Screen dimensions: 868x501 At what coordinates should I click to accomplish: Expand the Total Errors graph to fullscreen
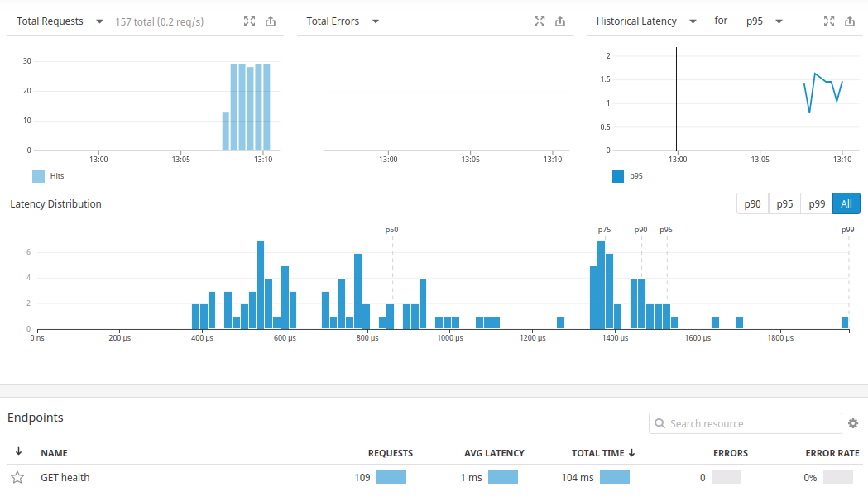(540, 21)
